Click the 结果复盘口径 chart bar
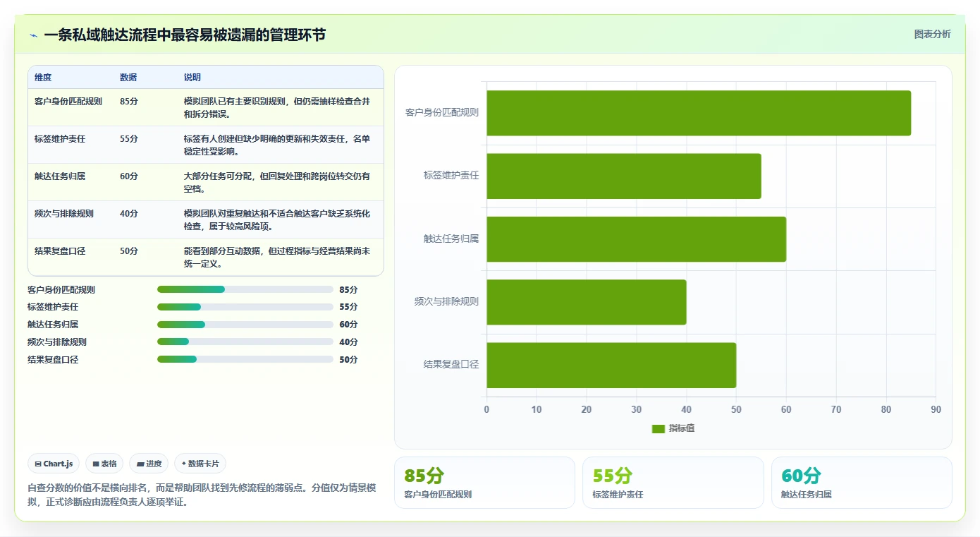This screenshot has height=537, width=980. pyautogui.click(x=611, y=365)
